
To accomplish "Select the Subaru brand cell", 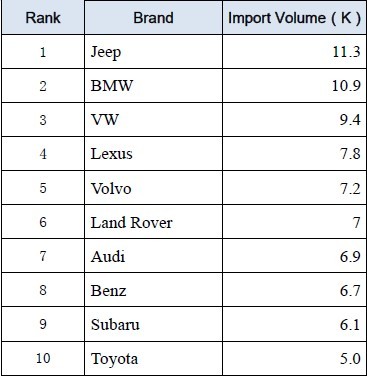I will tap(153, 324).
